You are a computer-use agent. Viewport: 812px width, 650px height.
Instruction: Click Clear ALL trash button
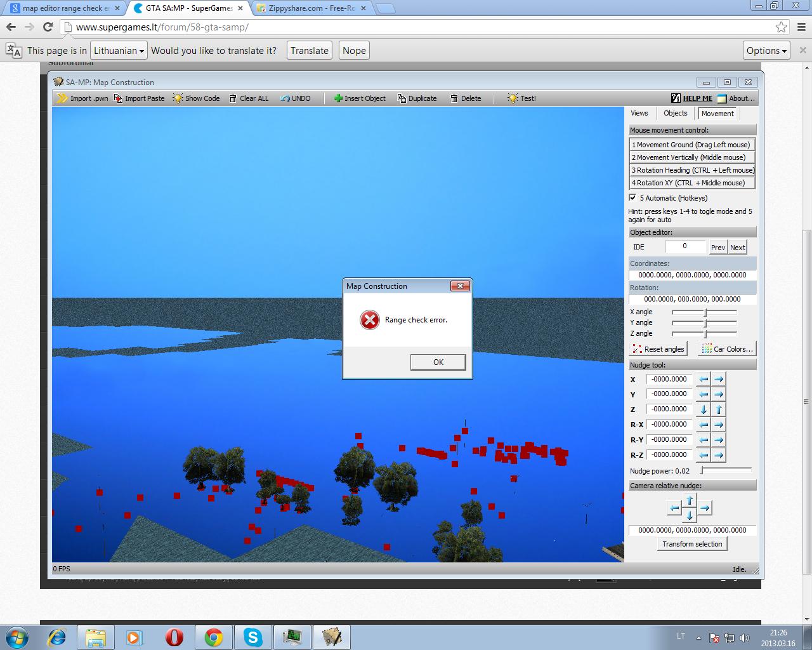point(249,98)
